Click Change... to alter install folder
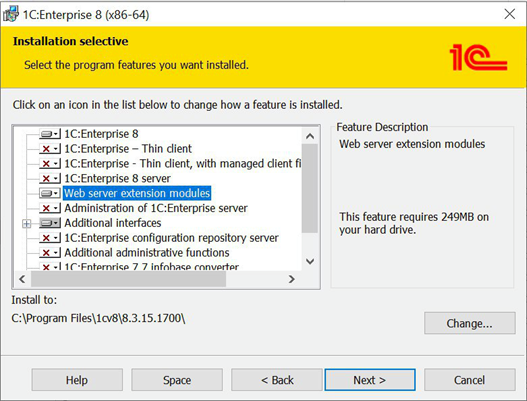The width and height of the screenshot is (527, 401). 470,323
